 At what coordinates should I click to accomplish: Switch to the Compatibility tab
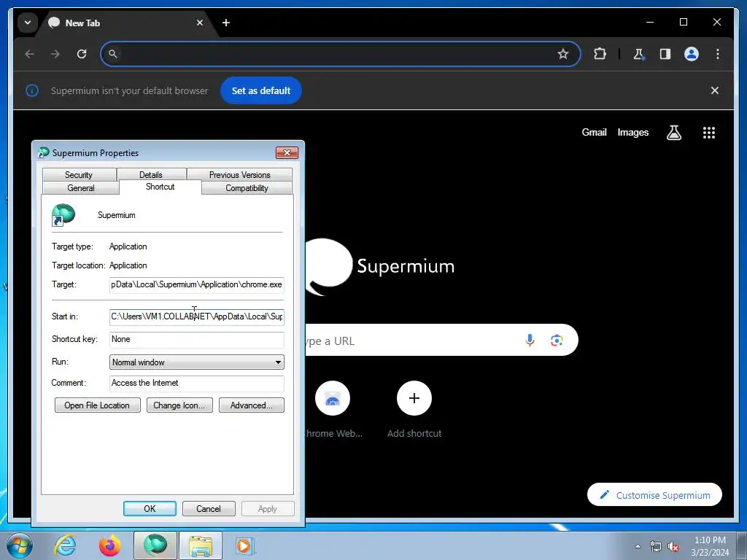click(247, 188)
